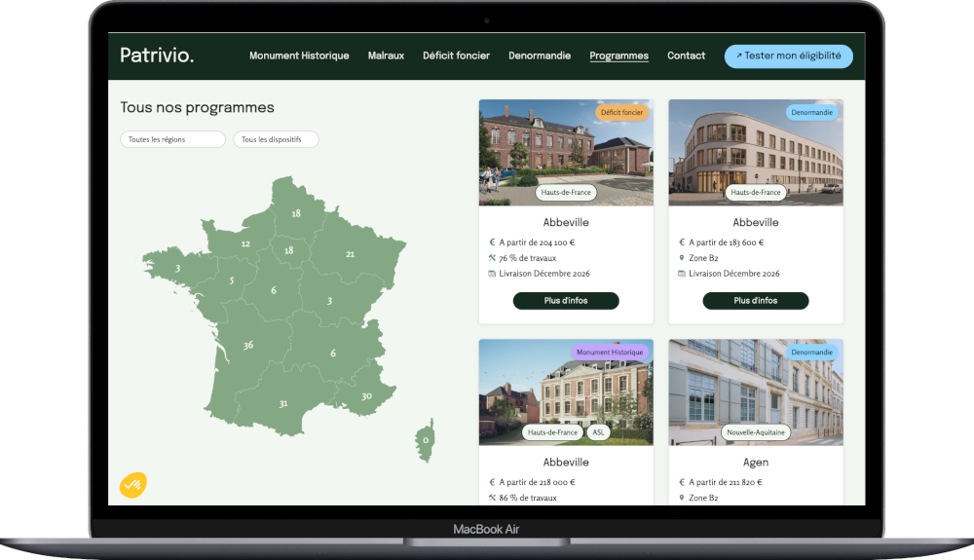Screen dimensions: 974x560
Task: Click the Patrivio logo
Action: tap(157, 56)
